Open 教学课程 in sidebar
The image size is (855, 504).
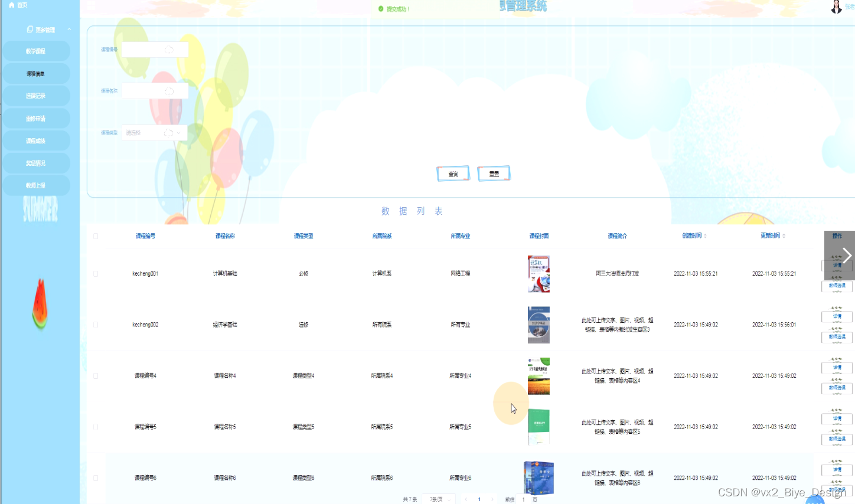pos(36,51)
